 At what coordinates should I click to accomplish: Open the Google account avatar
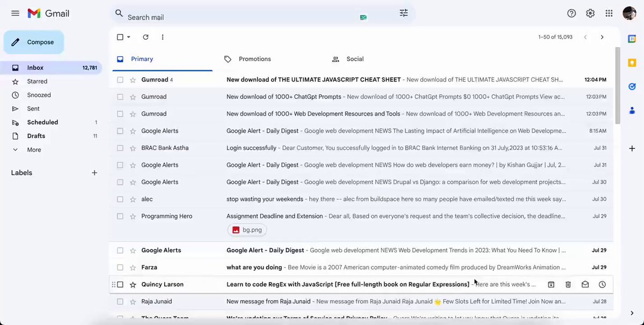[630, 13]
